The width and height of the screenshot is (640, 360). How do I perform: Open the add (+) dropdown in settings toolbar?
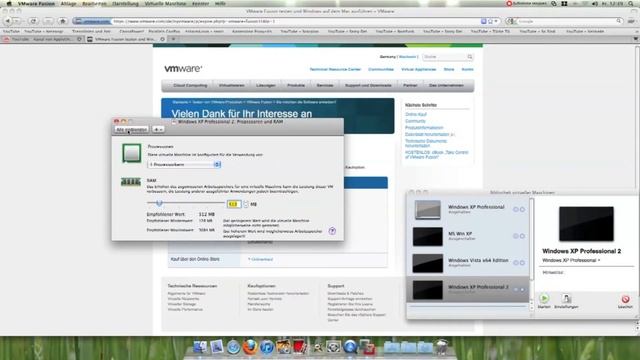tap(158, 129)
